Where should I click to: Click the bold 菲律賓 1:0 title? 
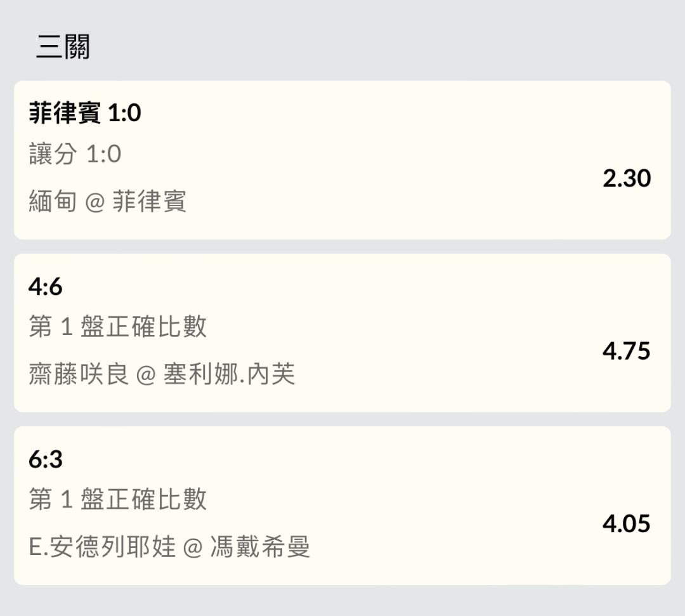pos(85,113)
